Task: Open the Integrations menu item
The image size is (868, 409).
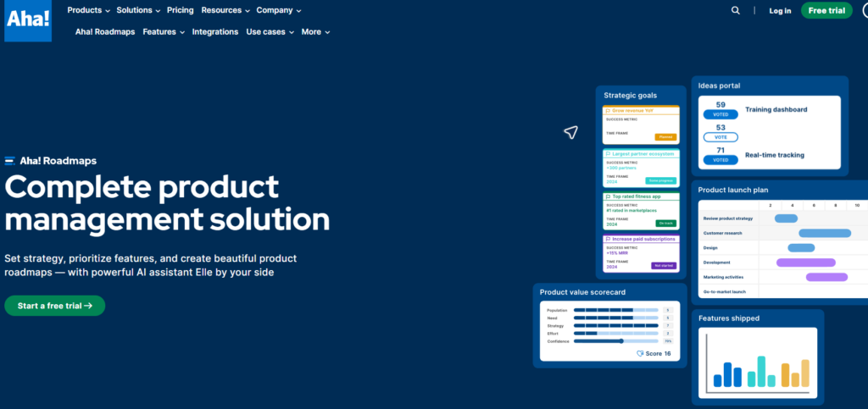Action: pyautogui.click(x=215, y=32)
